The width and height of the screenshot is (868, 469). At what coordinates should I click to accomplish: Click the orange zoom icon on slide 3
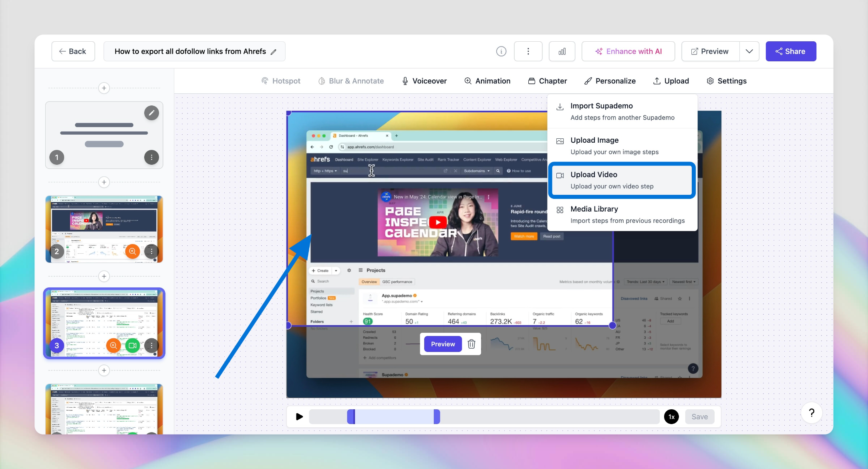114,346
